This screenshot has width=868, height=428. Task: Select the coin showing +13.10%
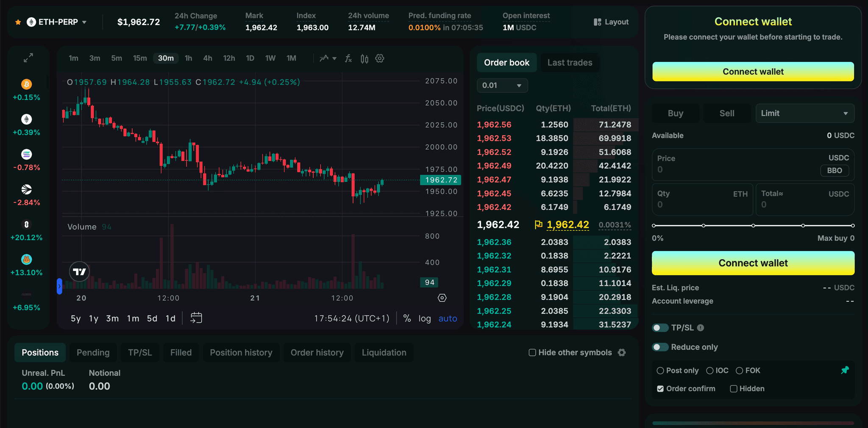27,259
